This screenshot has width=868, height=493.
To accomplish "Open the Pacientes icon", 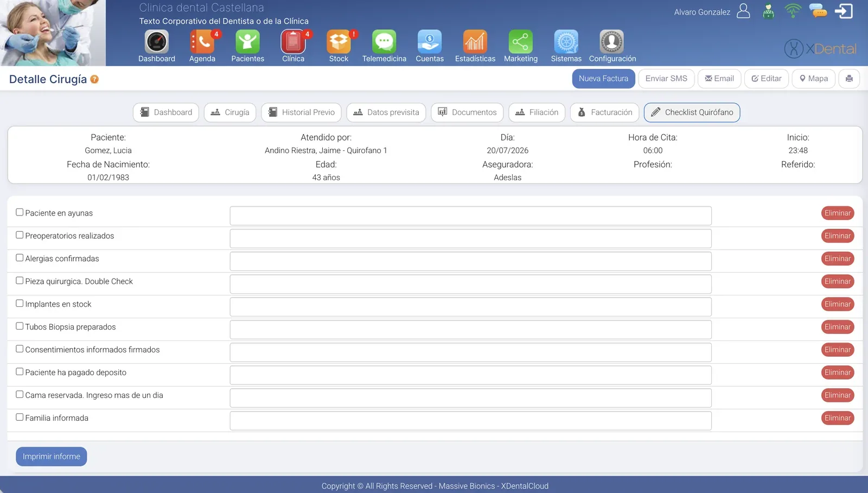I will coord(247,42).
